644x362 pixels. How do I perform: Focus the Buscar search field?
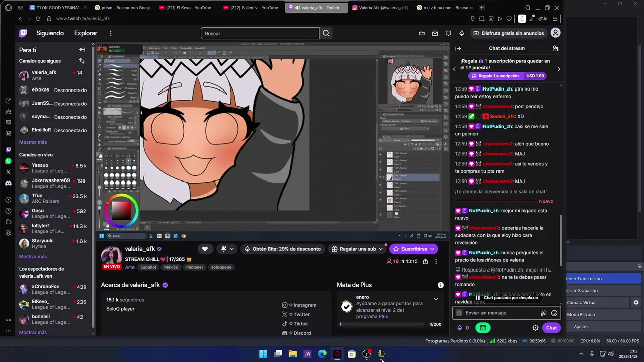coord(260,33)
